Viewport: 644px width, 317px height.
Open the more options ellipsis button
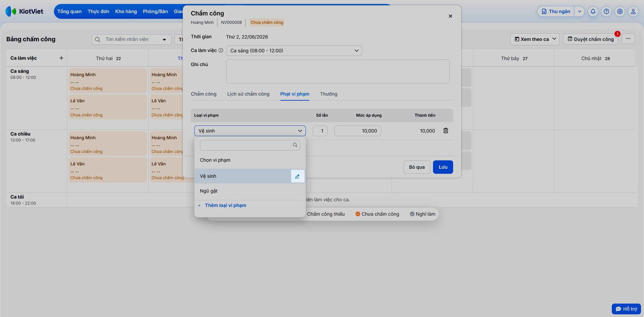pyautogui.click(x=628, y=39)
